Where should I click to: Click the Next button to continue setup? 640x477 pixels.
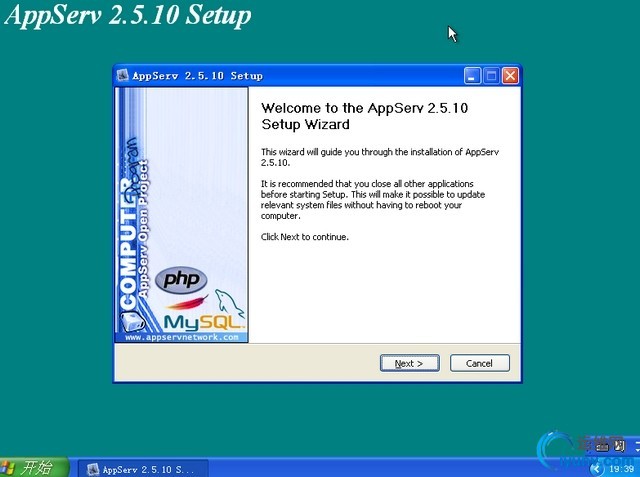[409, 363]
